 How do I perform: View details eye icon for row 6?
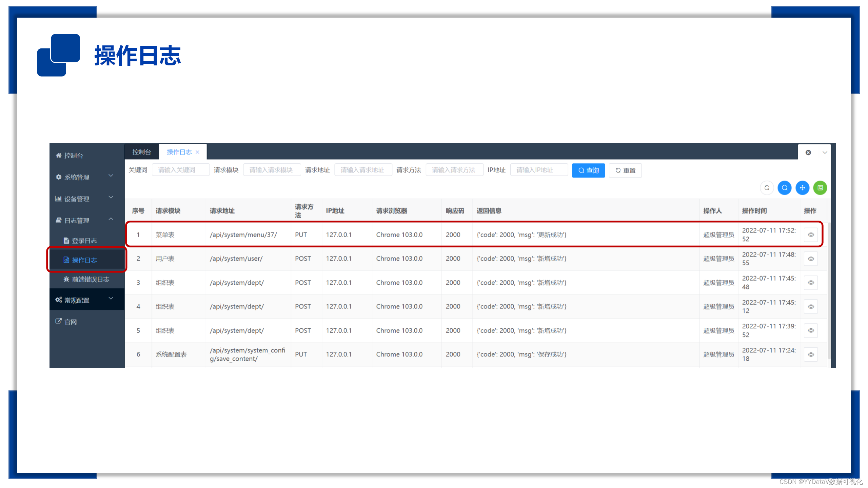[811, 354]
